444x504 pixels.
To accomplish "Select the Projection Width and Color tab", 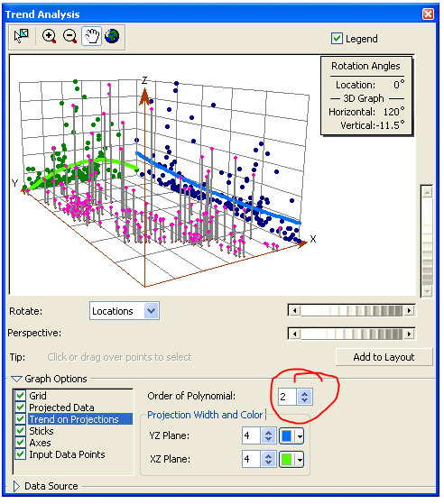I will coord(205,415).
